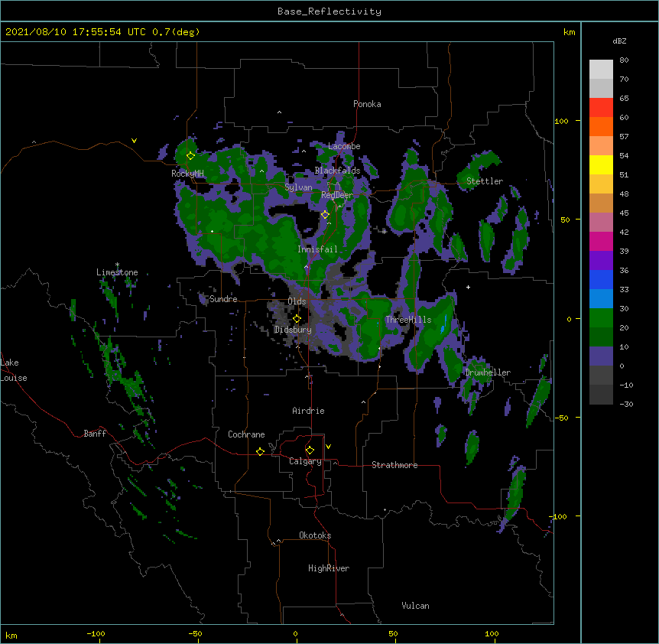The height and width of the screenshot is (644, 659).
Task: Pick the yellow 54-51 dBZ legend color
Action: pyautogui.click(x=601, y=164)
